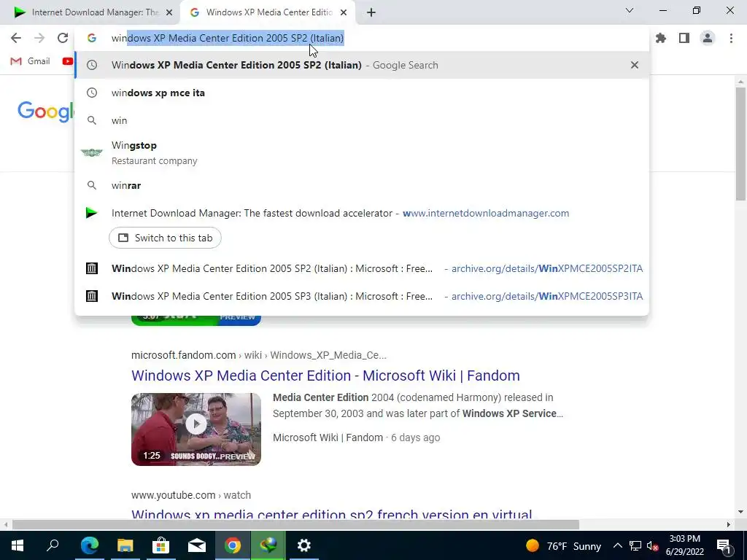Click the address bar text field

point(362,38)
